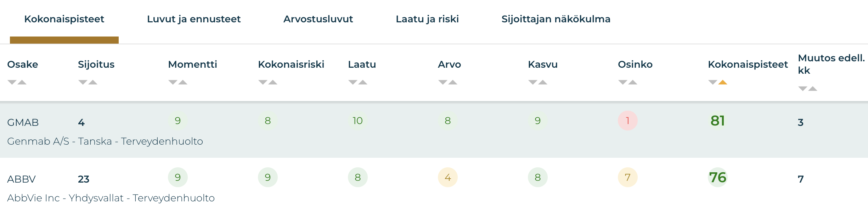Sort Osinko column ascending arrow

(x=633, y=82)
